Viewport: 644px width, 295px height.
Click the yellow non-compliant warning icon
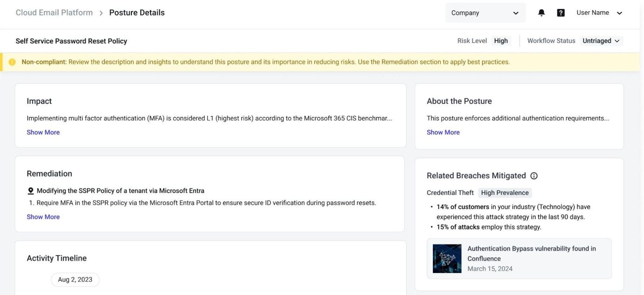12,62
